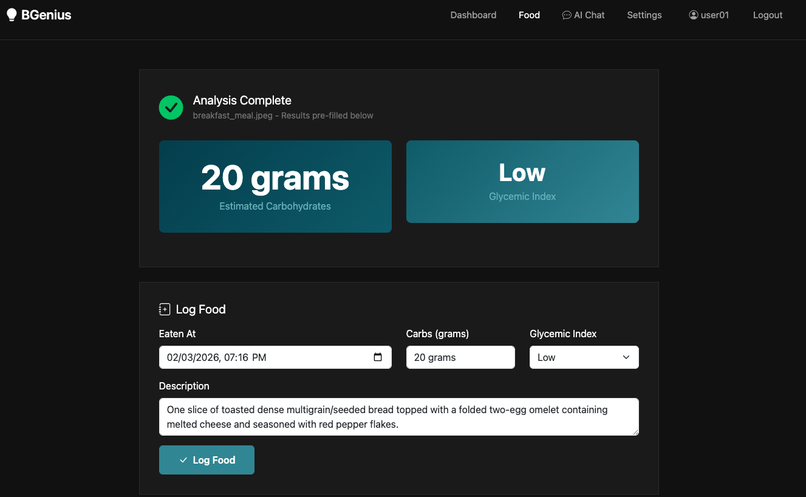Click the Log Food notebook icon
The height and width of the screenshot is (497, 806).
[164, 309]
